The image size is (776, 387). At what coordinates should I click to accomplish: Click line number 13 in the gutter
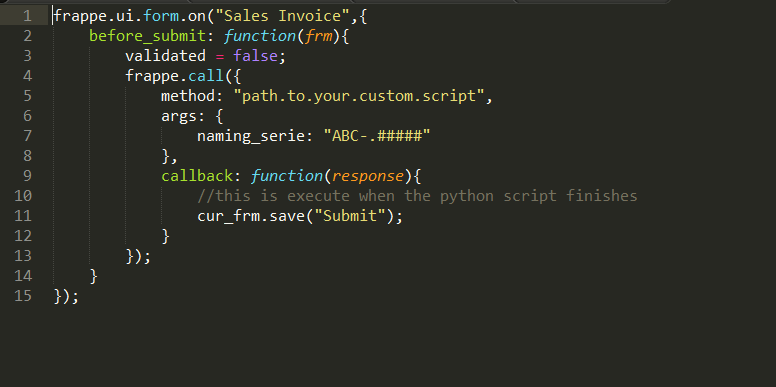click(x=23, y=256)
